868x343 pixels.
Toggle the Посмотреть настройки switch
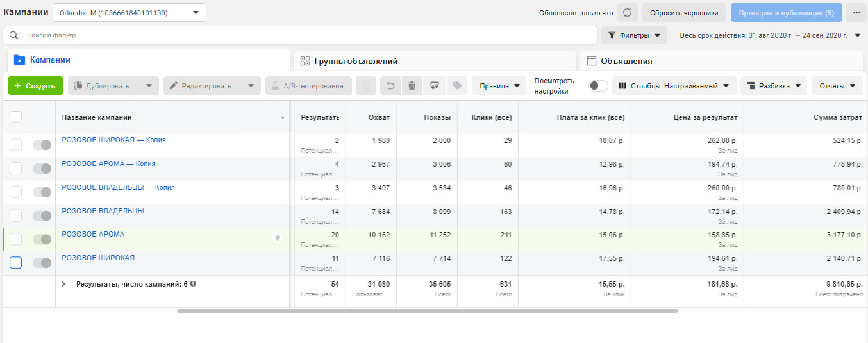pyautogui.click(x=598, y=86)
